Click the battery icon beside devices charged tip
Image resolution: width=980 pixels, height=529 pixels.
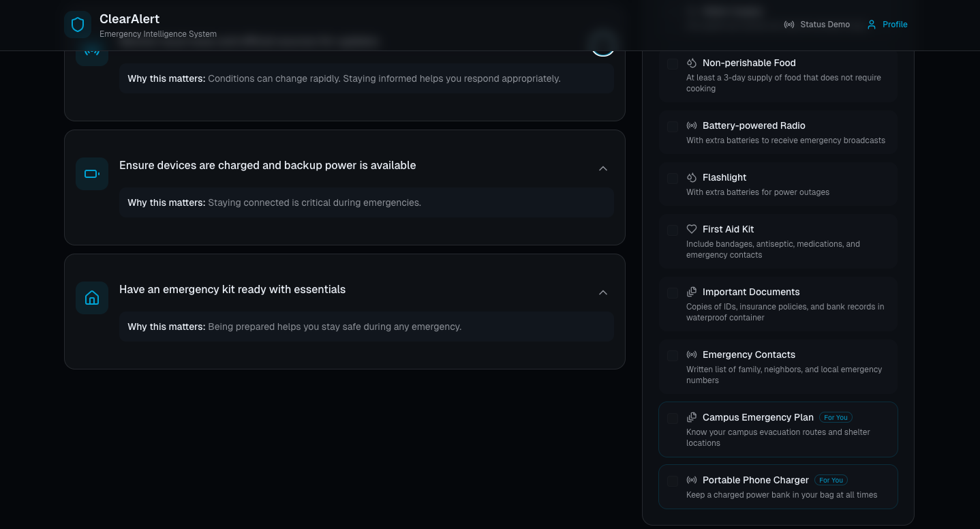pos(92,174)
